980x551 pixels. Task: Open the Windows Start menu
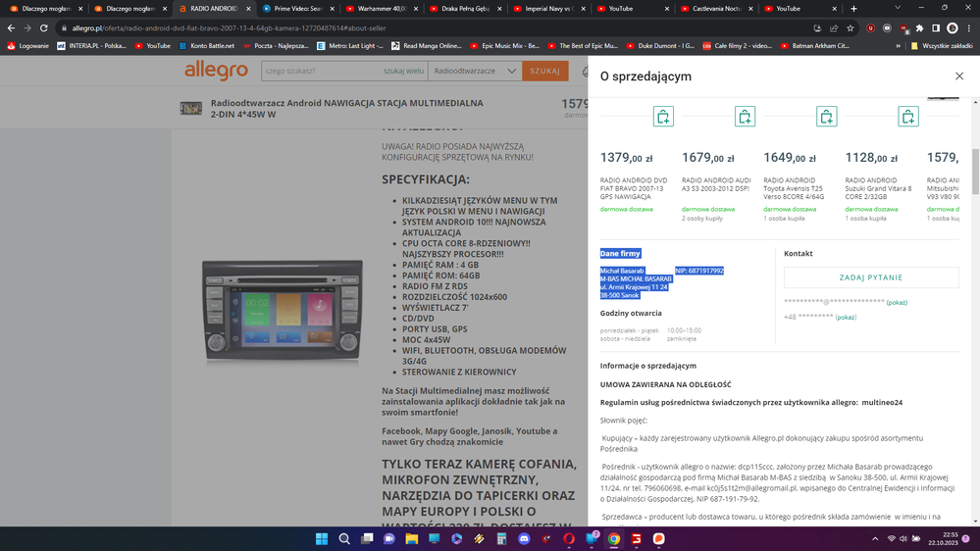[x=322, y=538]
